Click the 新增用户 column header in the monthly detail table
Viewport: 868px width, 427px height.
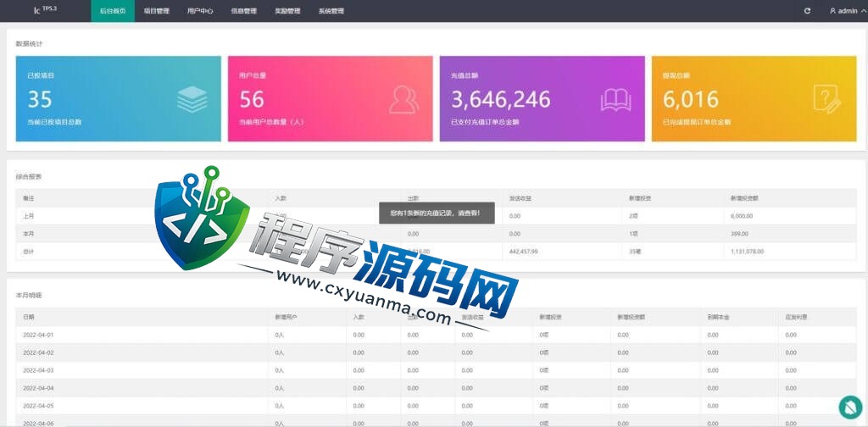tap(286, 317)
